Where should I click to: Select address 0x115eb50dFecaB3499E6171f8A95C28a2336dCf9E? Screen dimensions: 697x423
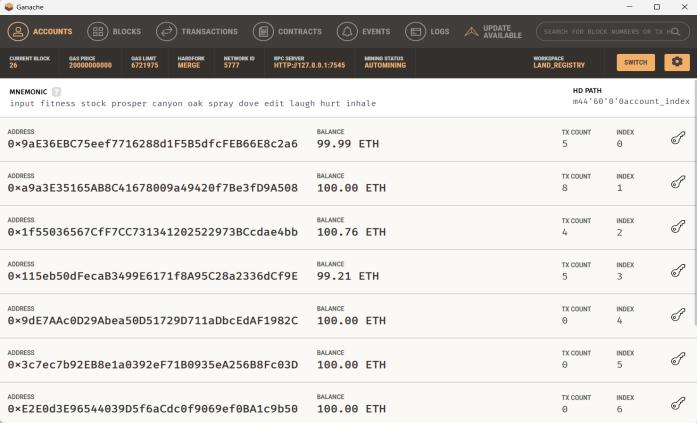click(x=152, y=276)
